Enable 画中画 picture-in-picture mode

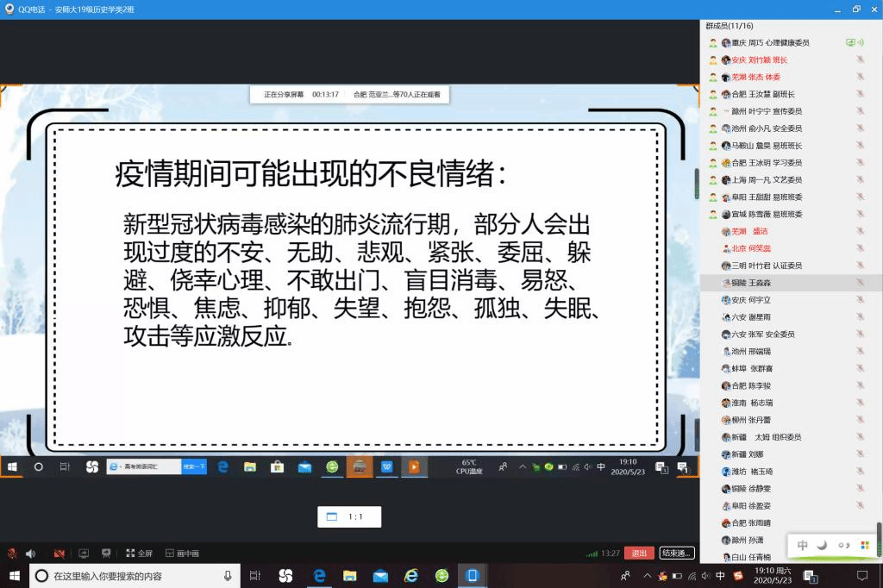tap(182, 554)
